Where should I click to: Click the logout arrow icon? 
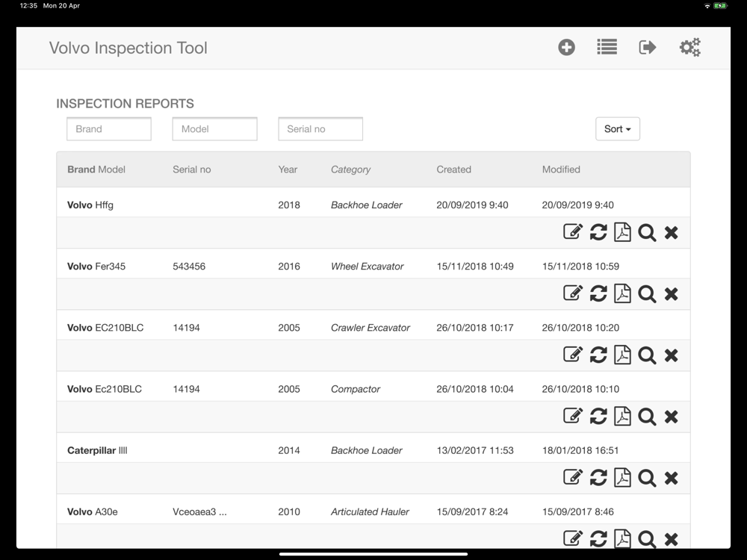[x=648, y=47]
